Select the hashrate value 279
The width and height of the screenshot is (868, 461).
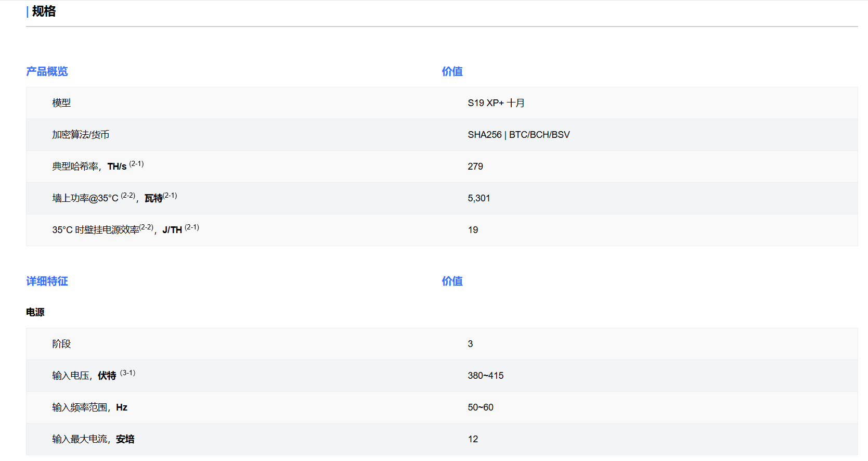475,167
